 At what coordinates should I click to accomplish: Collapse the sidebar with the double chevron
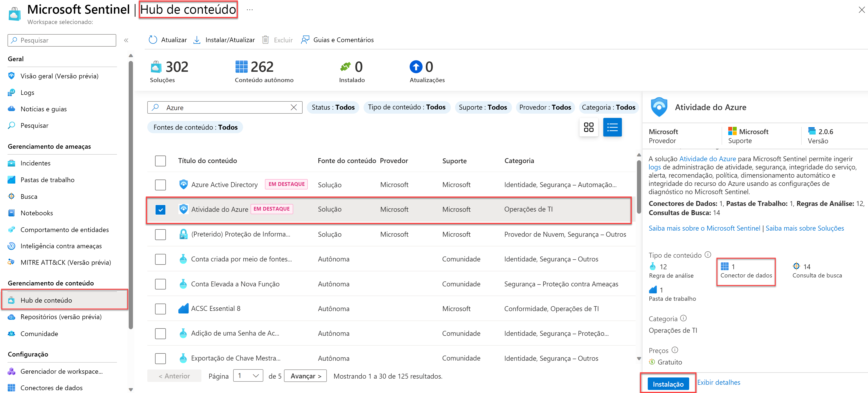point(126,40)
